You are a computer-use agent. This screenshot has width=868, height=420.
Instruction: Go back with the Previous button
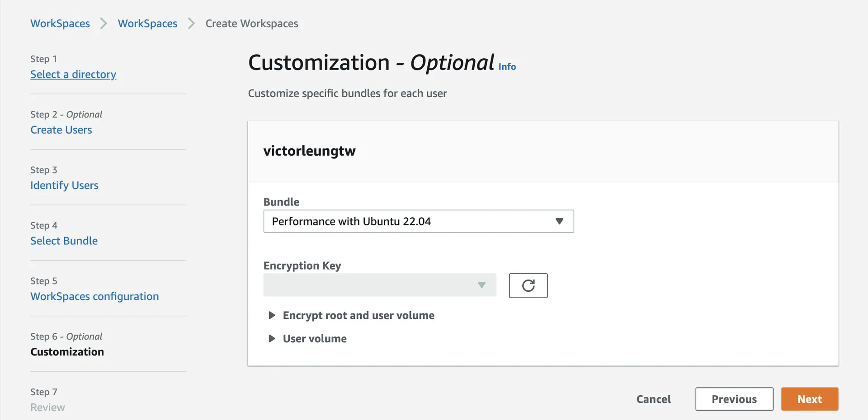(734, 399)
